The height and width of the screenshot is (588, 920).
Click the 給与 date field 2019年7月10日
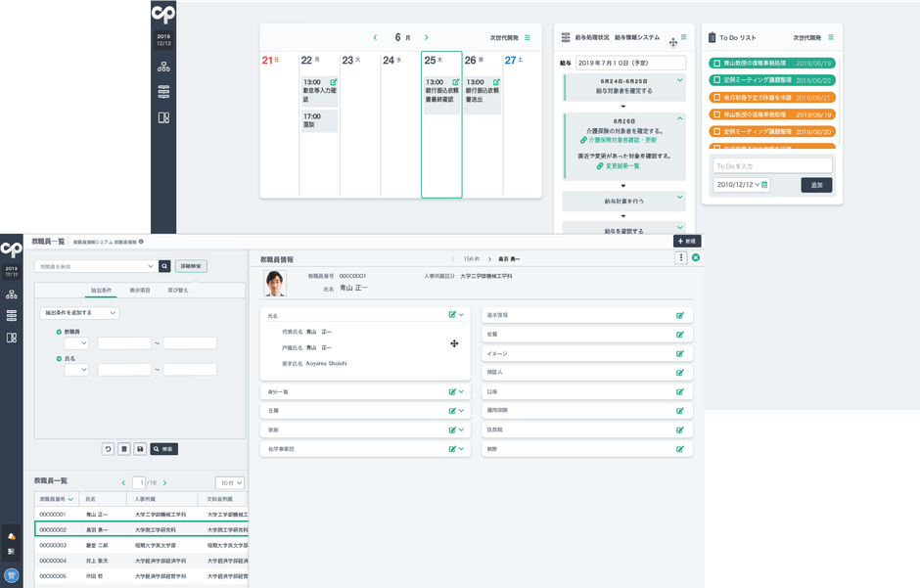click(630, 63)
